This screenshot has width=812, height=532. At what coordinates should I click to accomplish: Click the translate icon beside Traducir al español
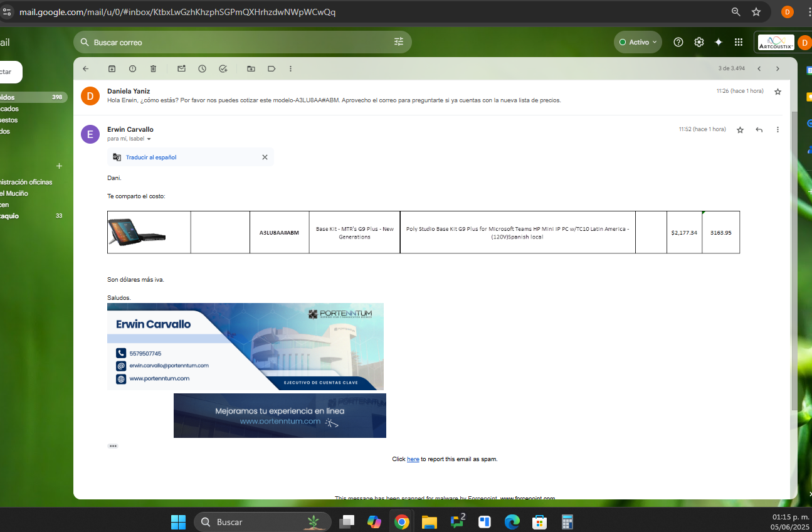(117, 157)
